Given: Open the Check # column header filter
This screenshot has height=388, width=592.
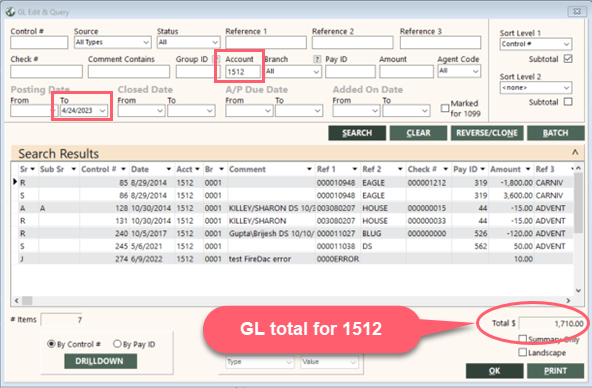Looking at the screenshot, I should point(446,169).
